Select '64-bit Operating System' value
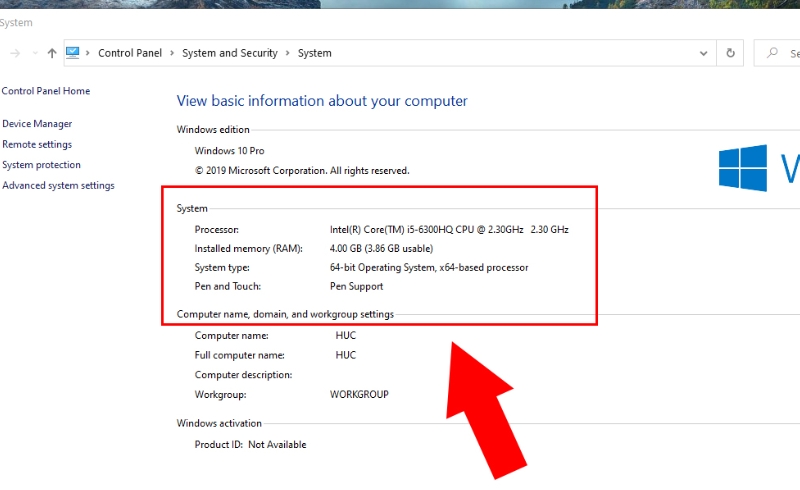 429,267
